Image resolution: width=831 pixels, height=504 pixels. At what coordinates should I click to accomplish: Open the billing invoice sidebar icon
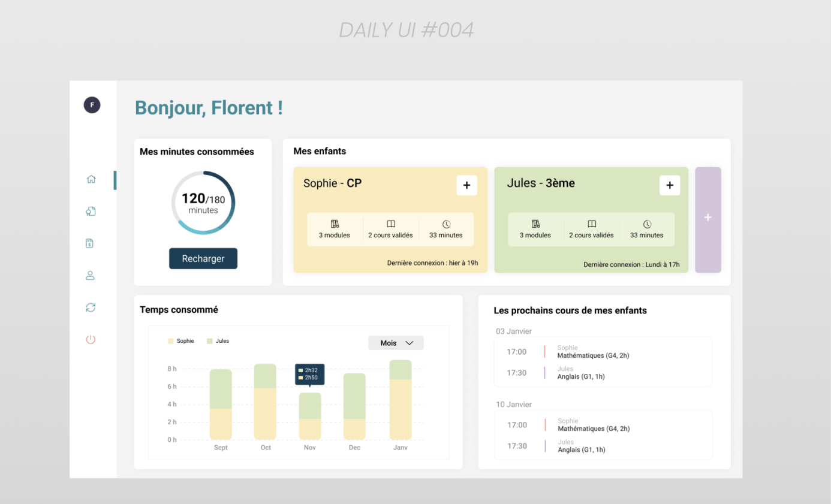tap(90, 243)
